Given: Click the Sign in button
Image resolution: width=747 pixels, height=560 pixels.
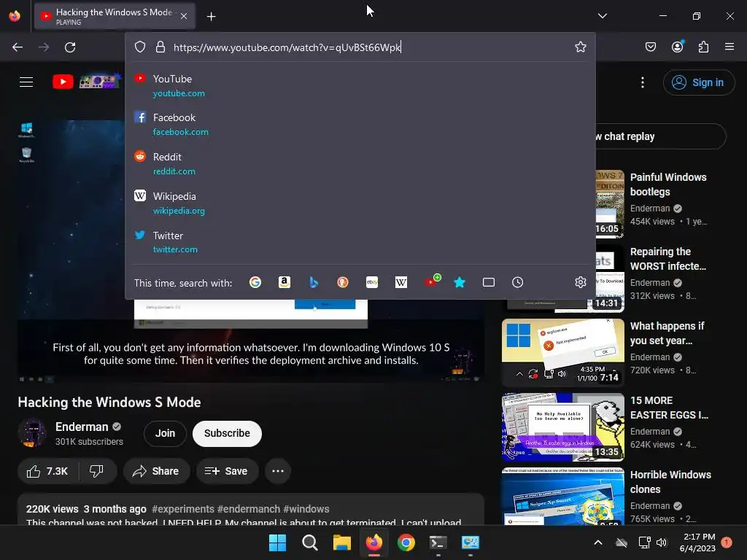Looking at the screenshot, I should point(698,82).
